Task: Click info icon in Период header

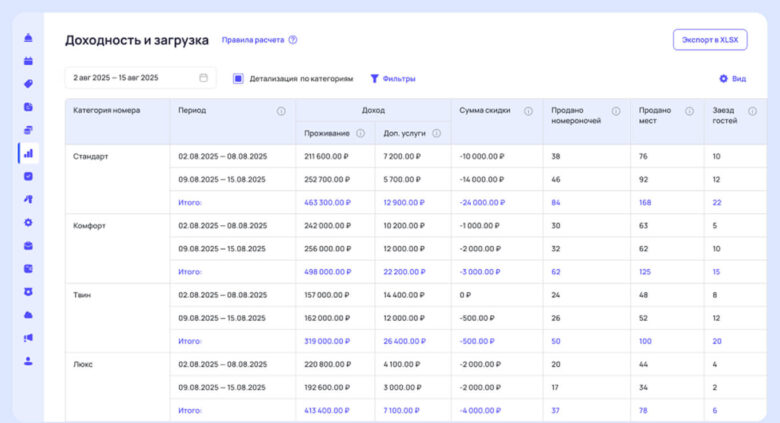Action: [x=281, y=111]
